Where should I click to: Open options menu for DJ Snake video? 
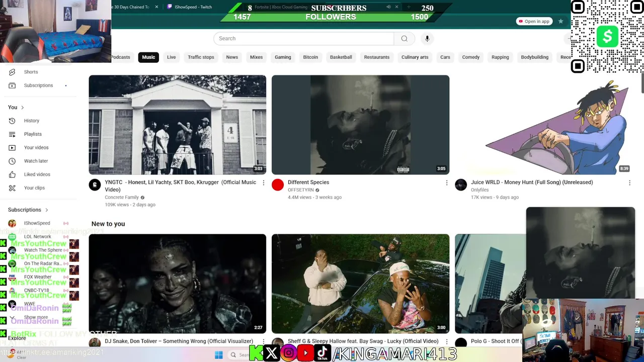263,341
